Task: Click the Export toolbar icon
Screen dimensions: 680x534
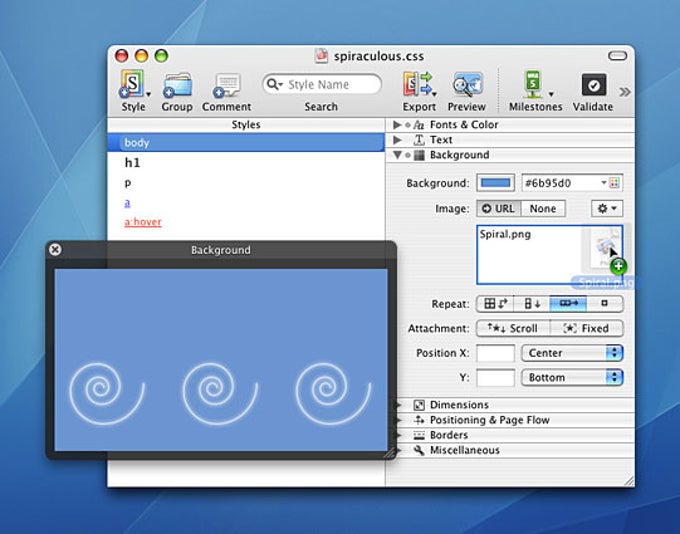Action: (x=418, y=85)
